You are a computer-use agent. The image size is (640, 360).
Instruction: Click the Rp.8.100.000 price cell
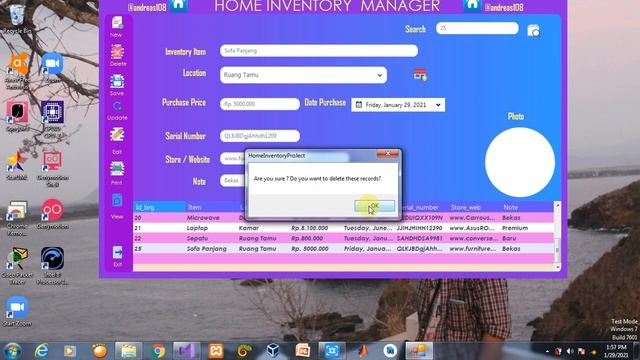point(309,228)
